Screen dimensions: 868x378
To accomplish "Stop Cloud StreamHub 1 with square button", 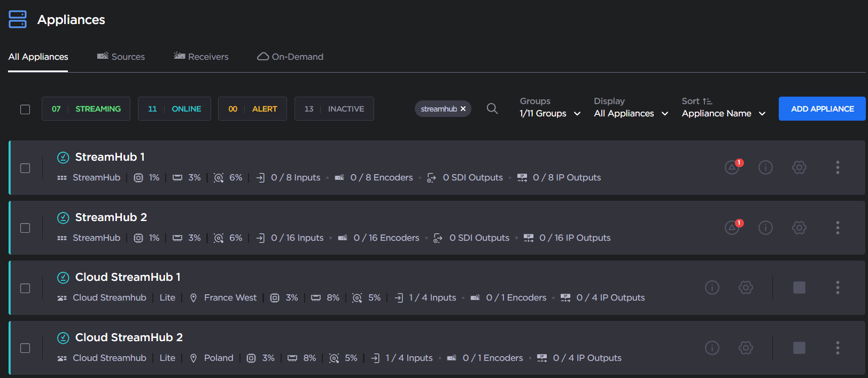I will click(x=799, y=288).
